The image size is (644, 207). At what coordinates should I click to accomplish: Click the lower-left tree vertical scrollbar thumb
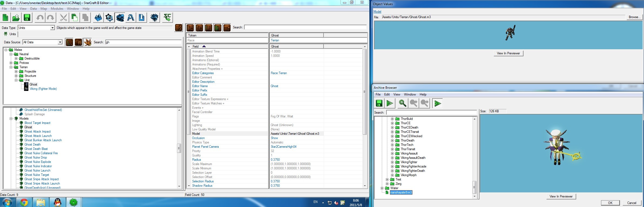click(x=179, y=148)
